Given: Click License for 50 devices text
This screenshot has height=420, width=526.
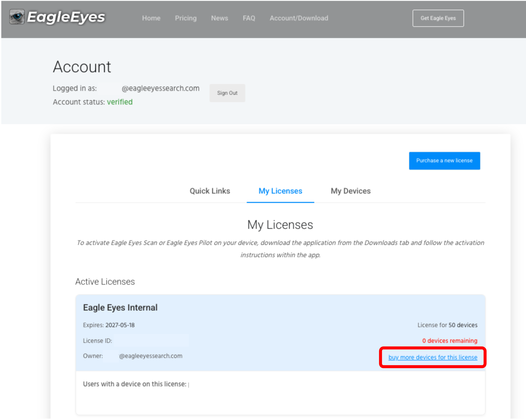Looking at the screenshot, I should coord(447,325).
